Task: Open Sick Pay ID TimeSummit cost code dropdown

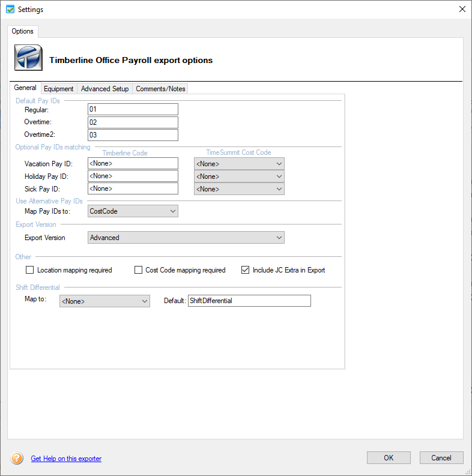Action: click(x=239, y=189)
